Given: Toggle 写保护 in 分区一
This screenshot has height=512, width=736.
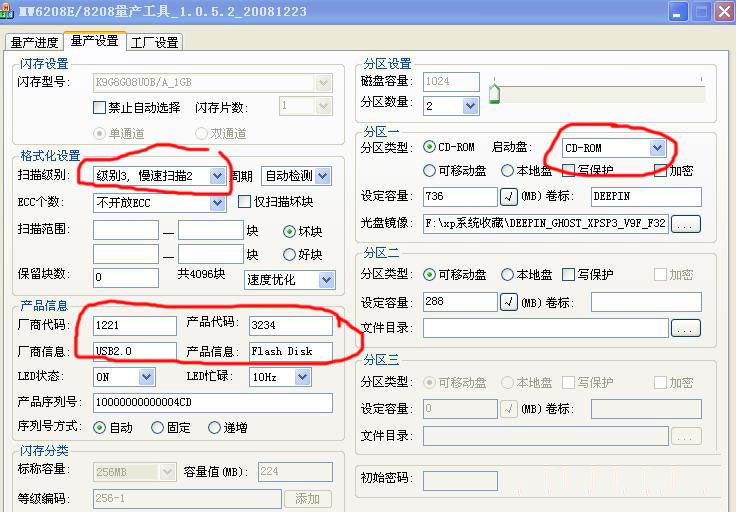Looking at the screenshot, I should tap(568, 170).
